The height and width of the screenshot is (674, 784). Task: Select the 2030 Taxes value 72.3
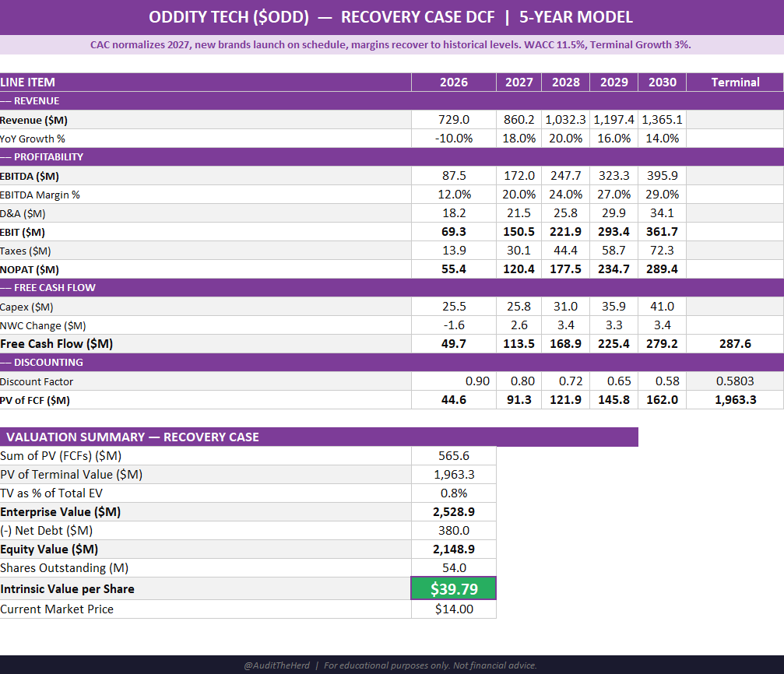point(662,251)
